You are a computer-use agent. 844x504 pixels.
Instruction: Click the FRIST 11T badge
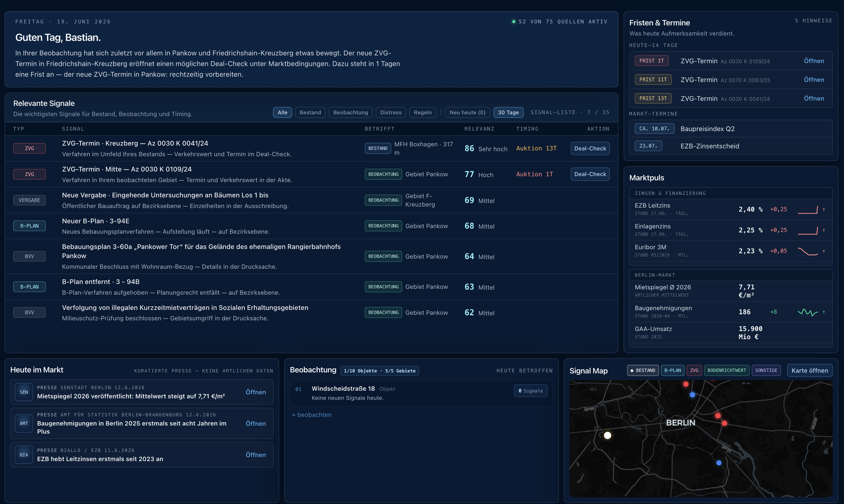coord(653,79)
